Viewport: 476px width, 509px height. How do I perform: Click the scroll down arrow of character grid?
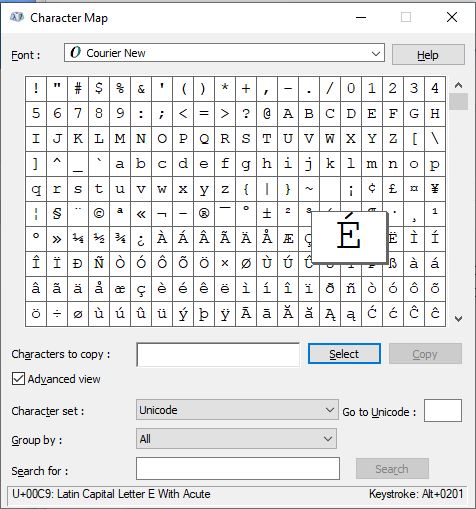tap(458, 319)
